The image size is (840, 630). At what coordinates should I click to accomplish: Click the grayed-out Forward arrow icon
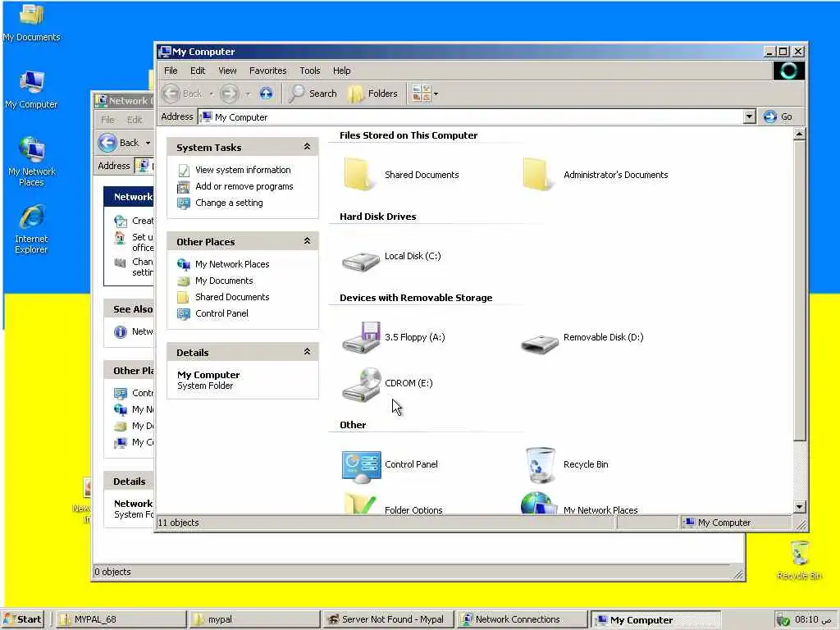coord(230,94)
